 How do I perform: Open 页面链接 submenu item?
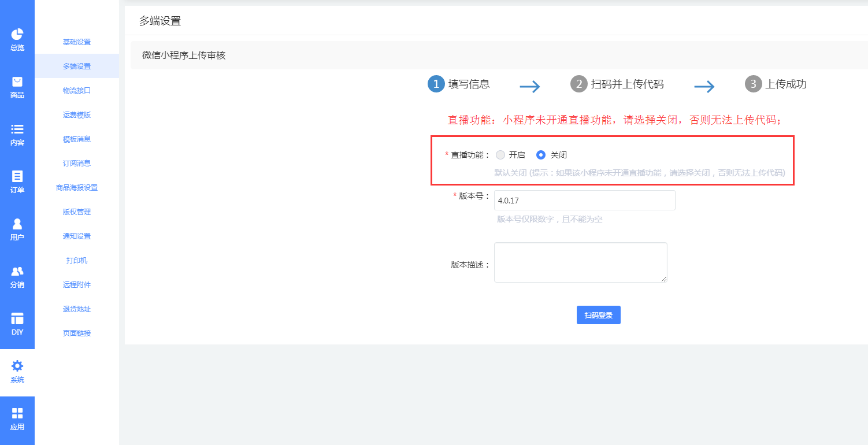[x=77, y=333]
